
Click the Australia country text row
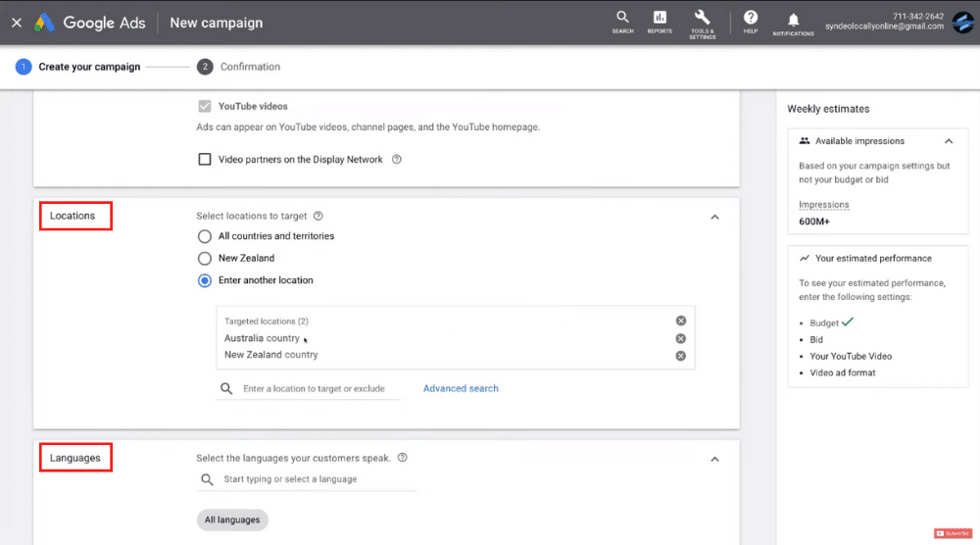pos(262,338)
